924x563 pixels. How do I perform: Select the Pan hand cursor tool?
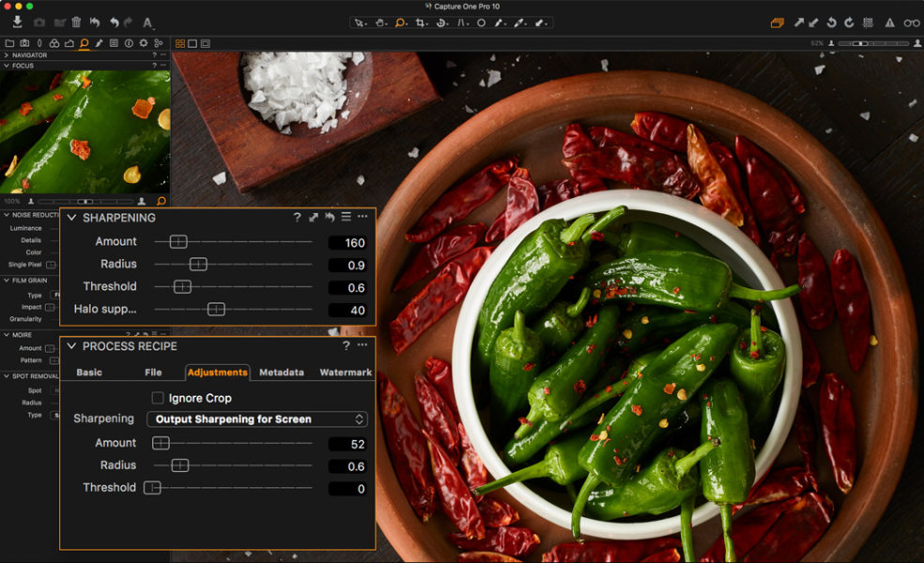380,23
